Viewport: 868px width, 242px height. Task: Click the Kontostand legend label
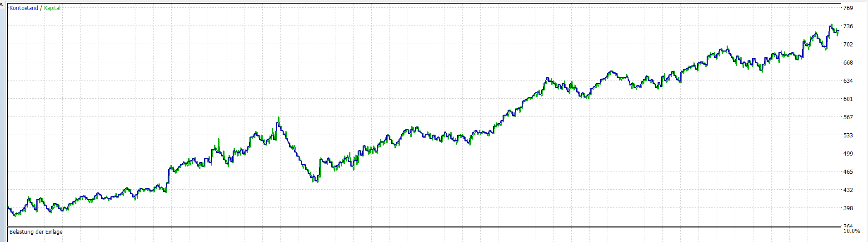[x=24, y=8]
